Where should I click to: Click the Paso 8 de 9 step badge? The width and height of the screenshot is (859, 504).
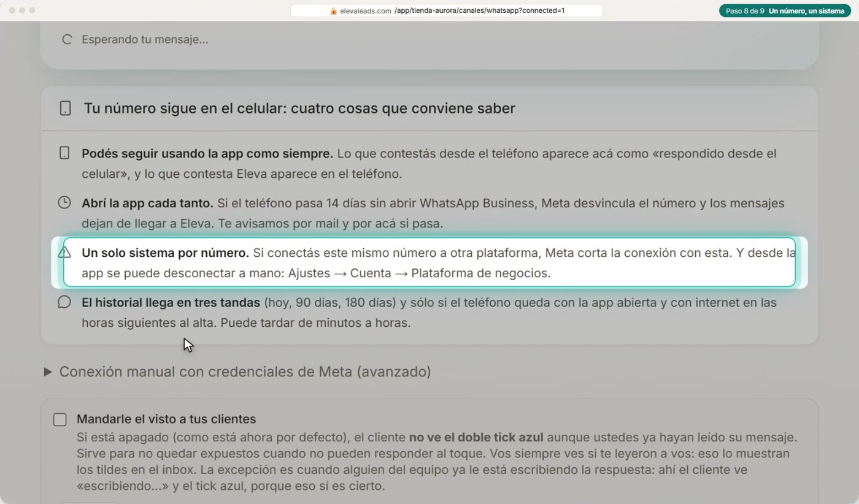(x=785, y=11)
